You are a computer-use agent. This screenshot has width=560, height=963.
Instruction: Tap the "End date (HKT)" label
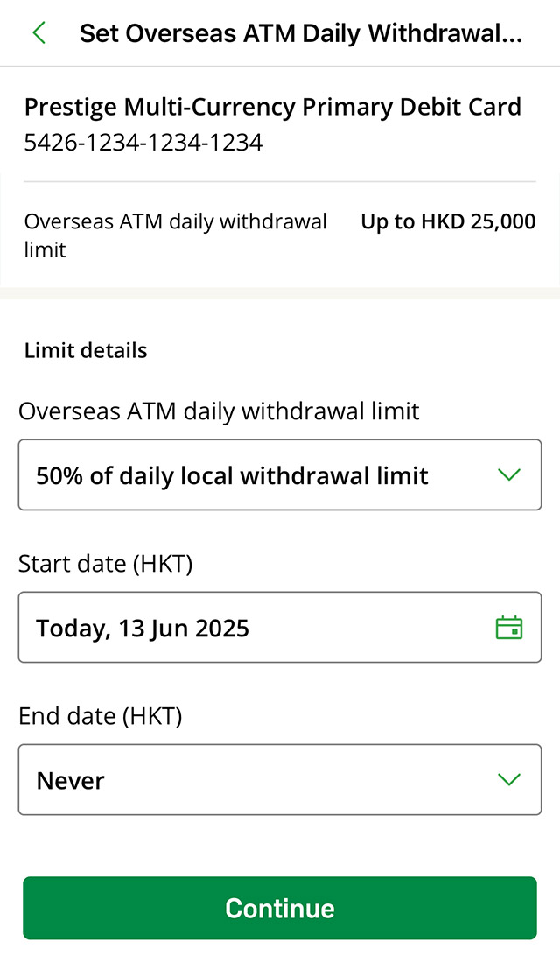tap(100, 716)
